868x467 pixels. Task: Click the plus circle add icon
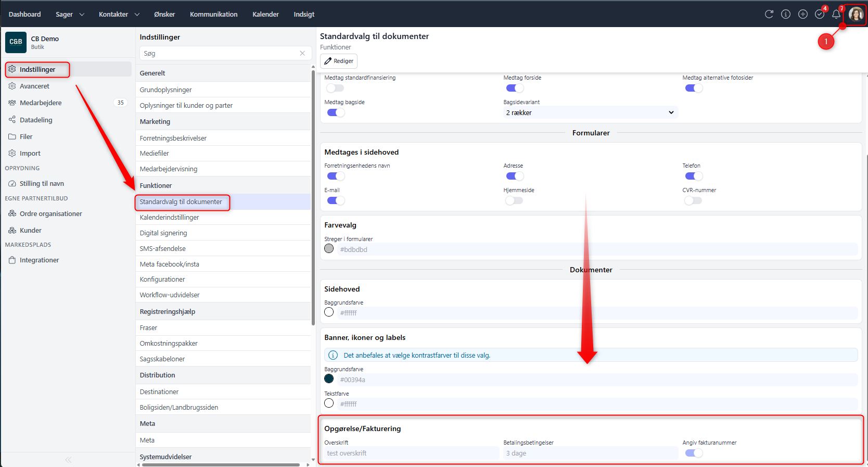803,14
